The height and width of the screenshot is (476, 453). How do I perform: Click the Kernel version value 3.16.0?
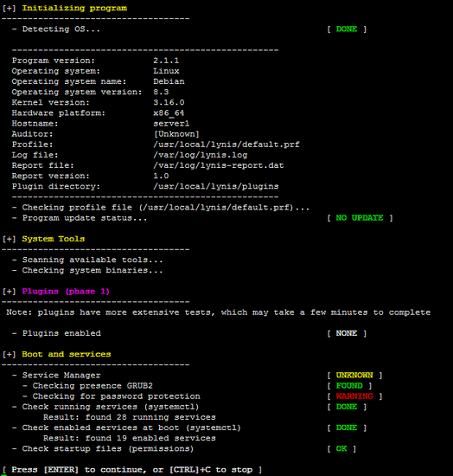pyautogui.click(x=169, y=102)
